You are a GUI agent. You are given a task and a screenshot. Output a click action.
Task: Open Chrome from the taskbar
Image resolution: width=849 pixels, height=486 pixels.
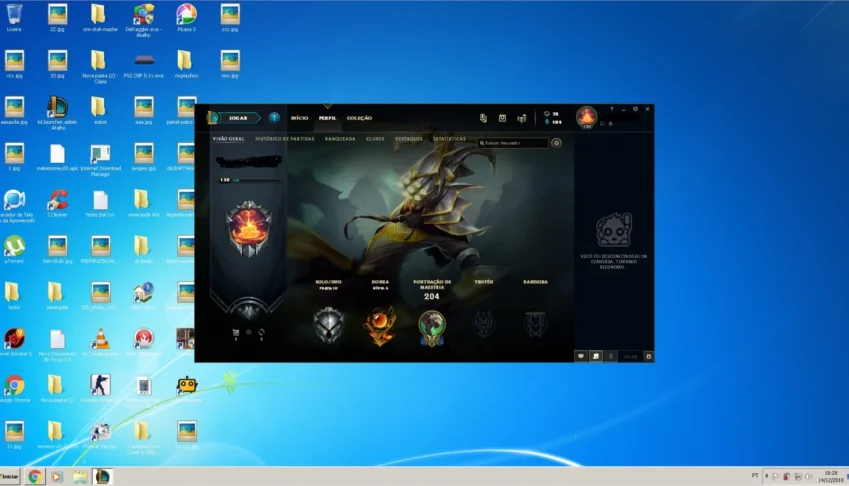(x=35, y=476)
